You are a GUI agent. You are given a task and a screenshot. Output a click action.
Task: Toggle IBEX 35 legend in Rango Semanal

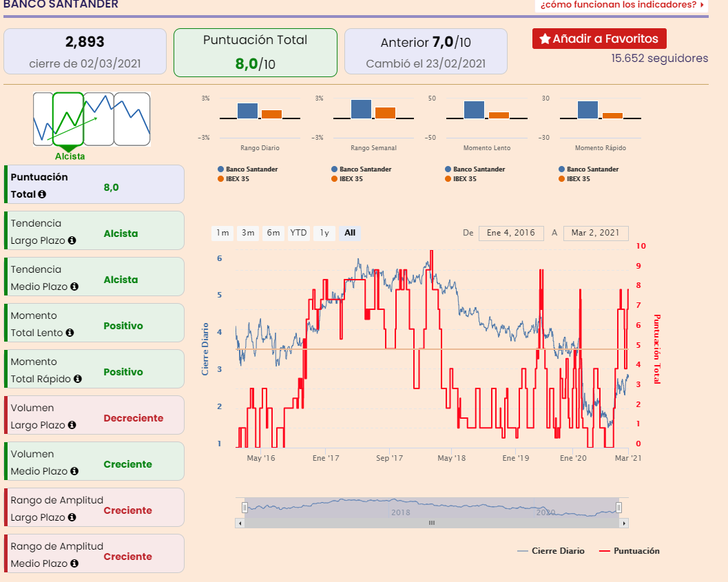[x=347, y=178]
